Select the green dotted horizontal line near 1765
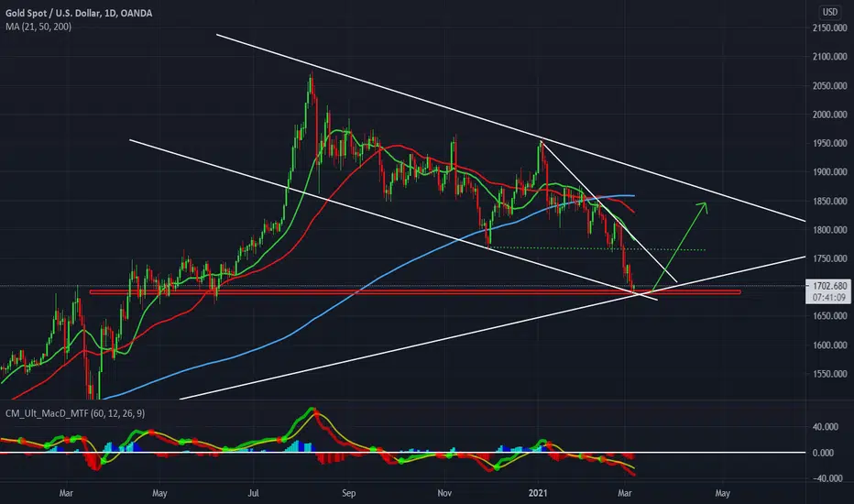The height and width of the screenshot is (504, 854). click(x=597, y=249)
